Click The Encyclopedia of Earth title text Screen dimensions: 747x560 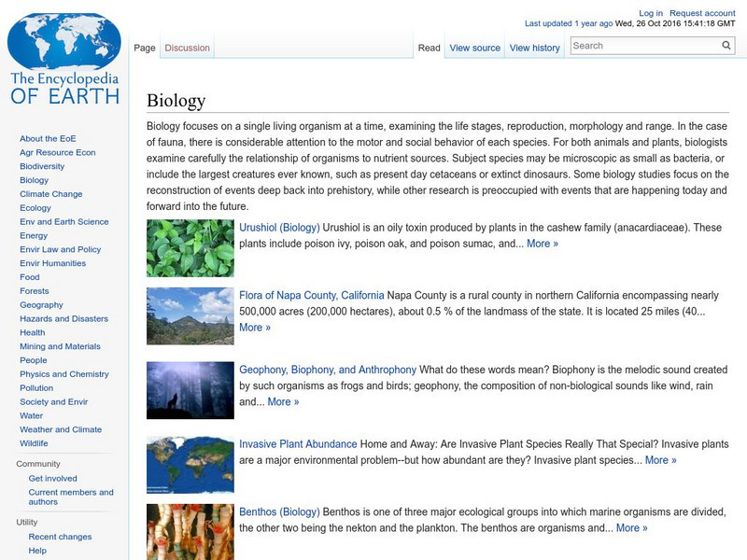[64, 88]
